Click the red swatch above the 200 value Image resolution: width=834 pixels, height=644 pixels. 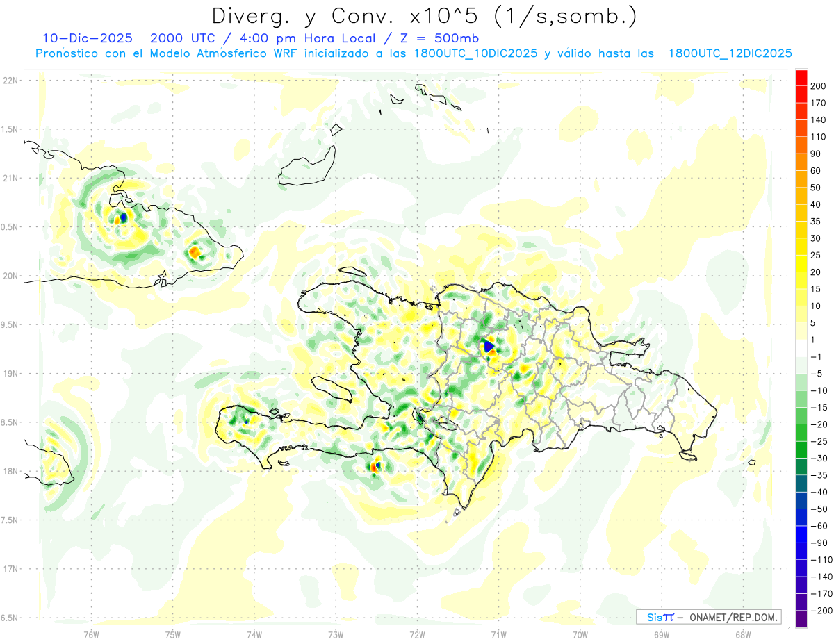[x=801, y=78]
